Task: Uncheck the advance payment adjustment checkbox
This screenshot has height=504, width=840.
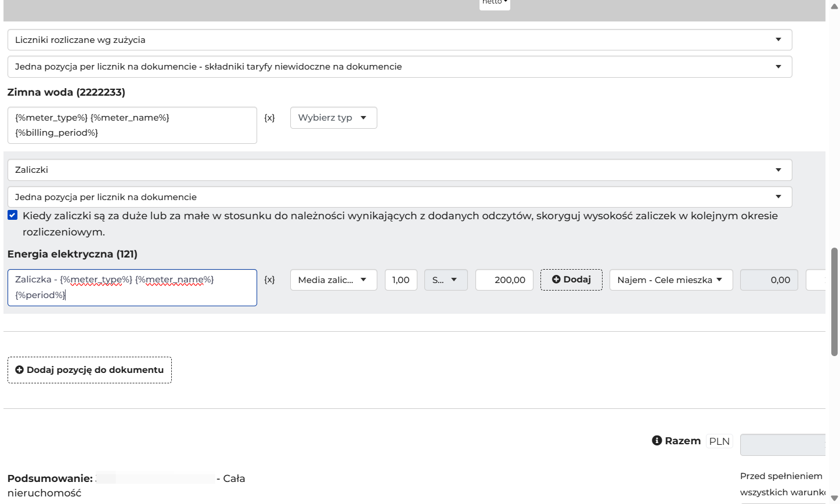Action: point(12,215)
